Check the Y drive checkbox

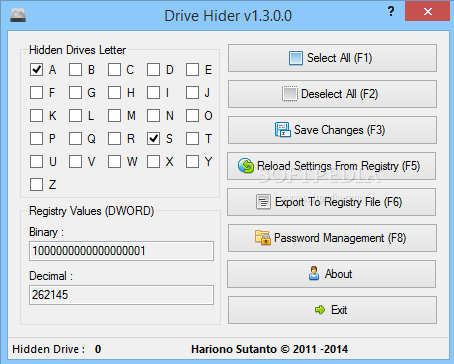click(192, 161)
